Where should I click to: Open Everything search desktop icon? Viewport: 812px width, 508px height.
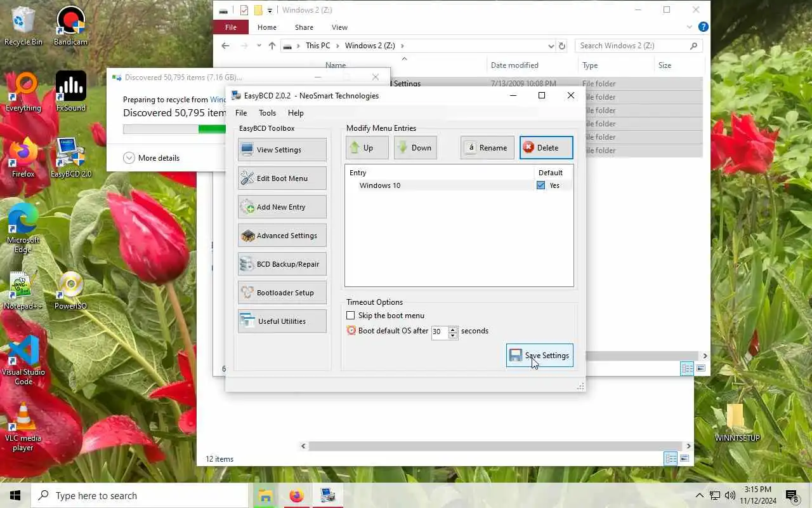point(23,92)
